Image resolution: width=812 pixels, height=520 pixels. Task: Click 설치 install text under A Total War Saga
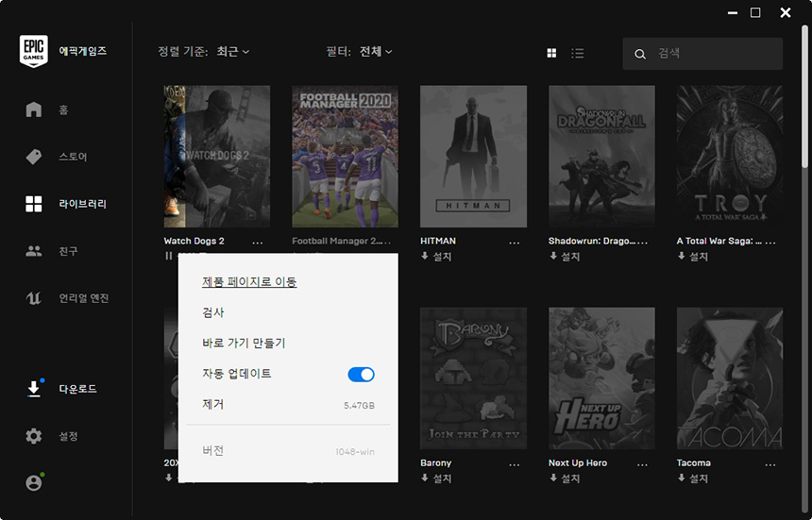coord(698,257)
